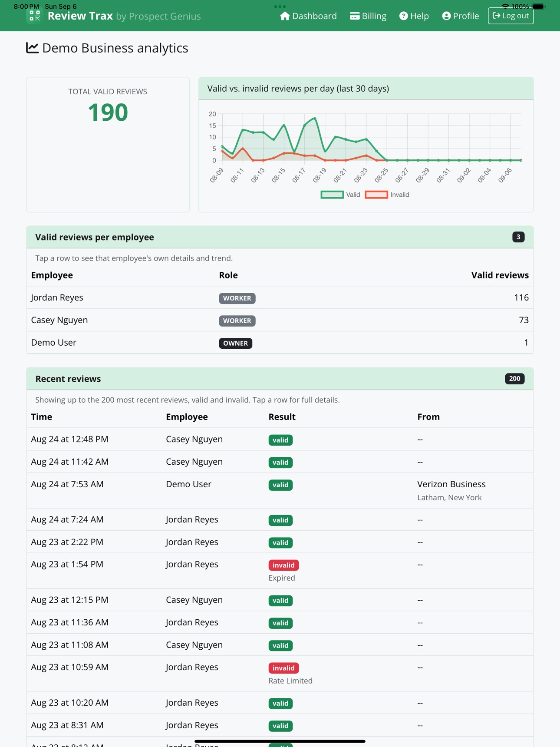Open review from Aug 23 at 8:31 AM
The width and height of the screenshot is (560, 747).
click(x=280, y=725)
